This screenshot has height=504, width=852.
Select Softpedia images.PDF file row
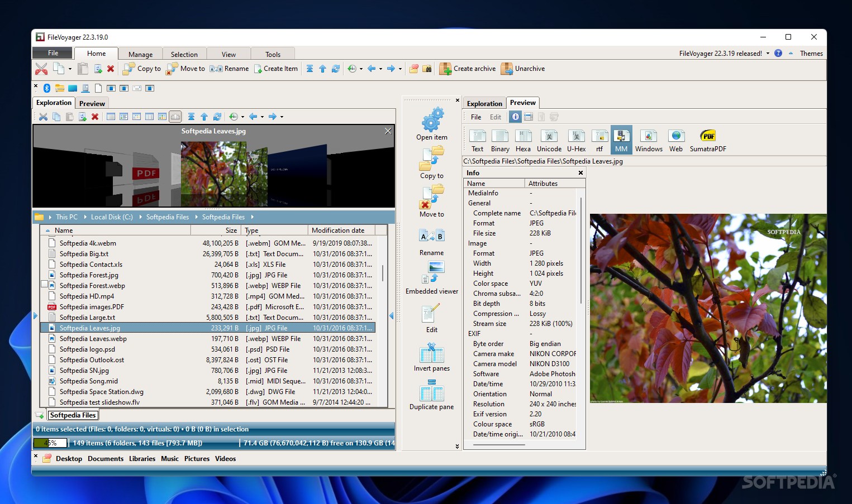(x=207, y=307)
